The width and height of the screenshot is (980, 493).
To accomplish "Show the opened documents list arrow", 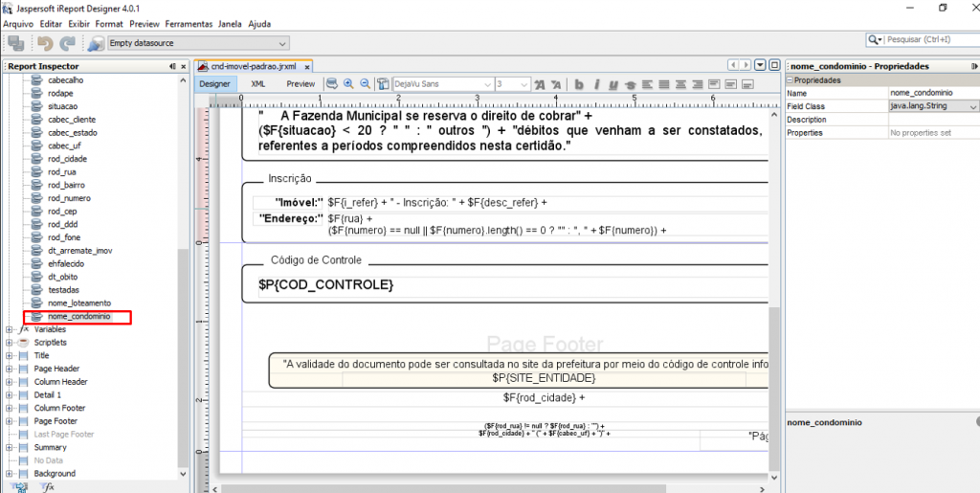I will (760, 65).
